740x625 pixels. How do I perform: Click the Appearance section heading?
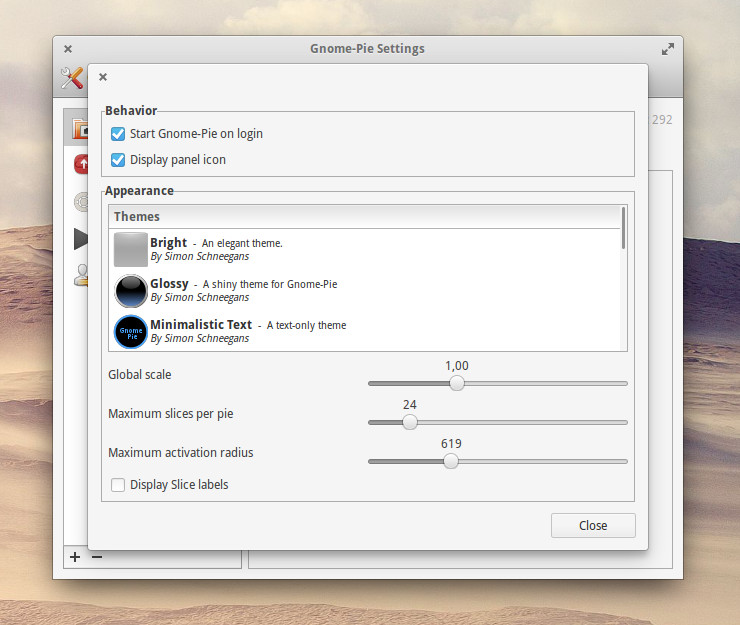coord(139,191)
